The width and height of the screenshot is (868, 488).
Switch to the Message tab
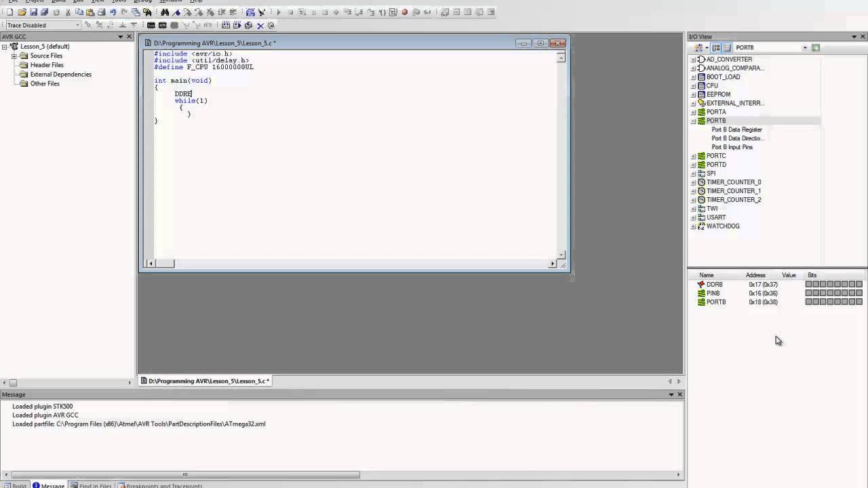coord(48,485)
